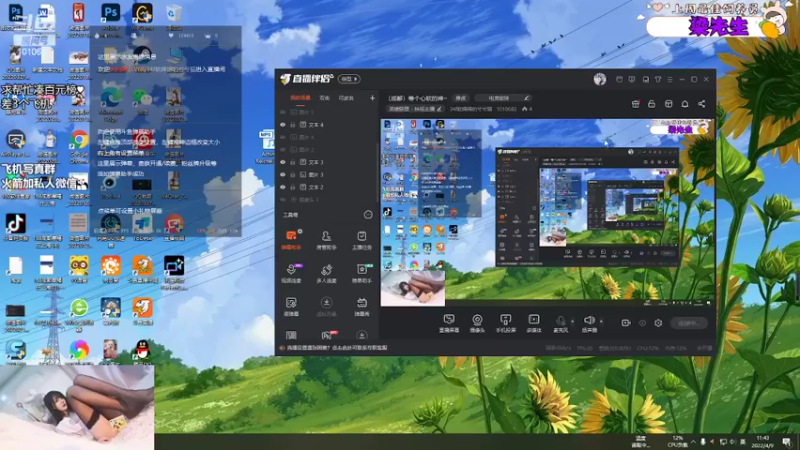Add a 多媒体 media source
The height and width of the screenshot is (450, 800).
(x=534, y=323)
